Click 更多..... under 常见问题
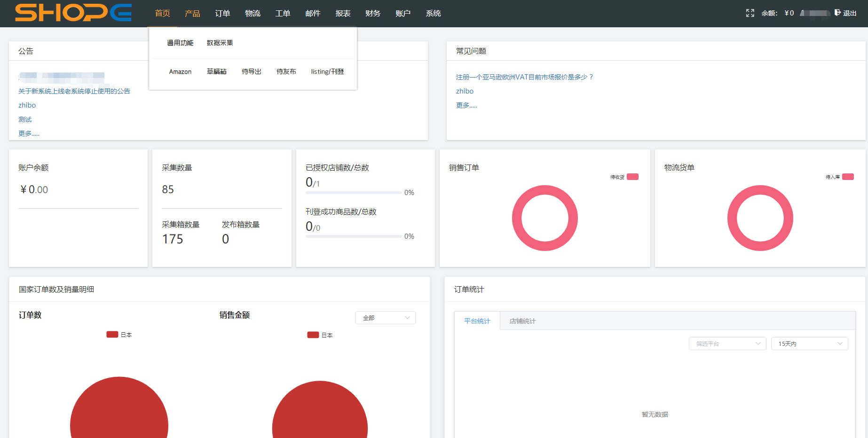The height and width of the screenshot is (438, 868). 466,105
